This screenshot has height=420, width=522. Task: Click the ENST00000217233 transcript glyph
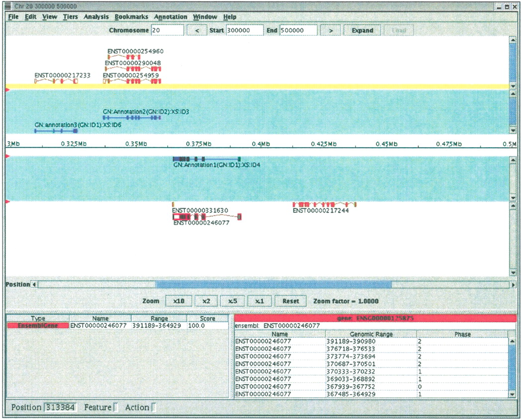56,81
